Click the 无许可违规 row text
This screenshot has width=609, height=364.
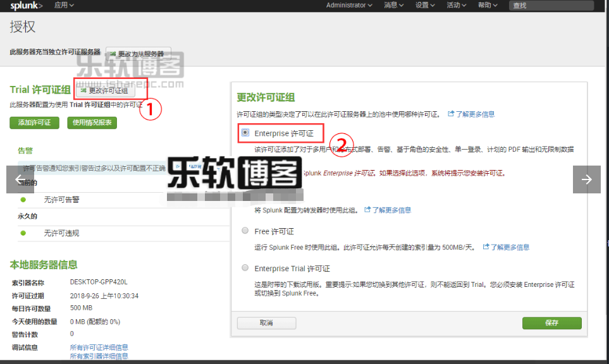[x=61, y=233]
